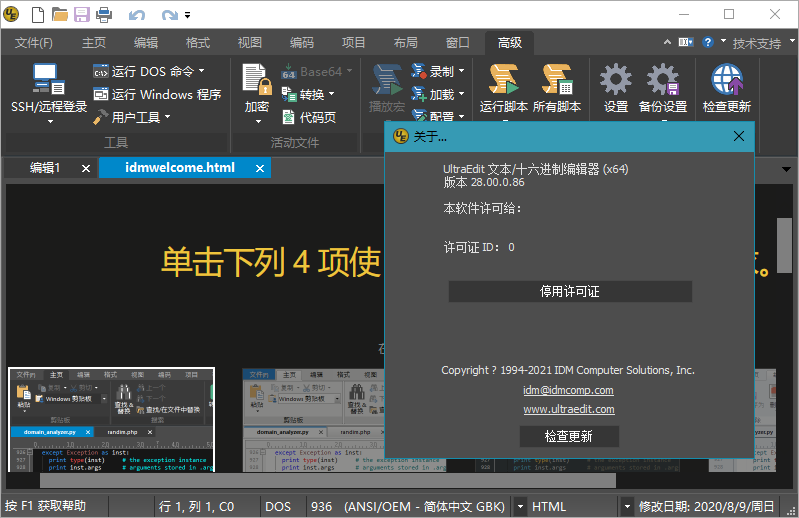Expand the 运行 DOS 命令 dropdown
This screenshot has height=518, width=799.
point(201,71)
